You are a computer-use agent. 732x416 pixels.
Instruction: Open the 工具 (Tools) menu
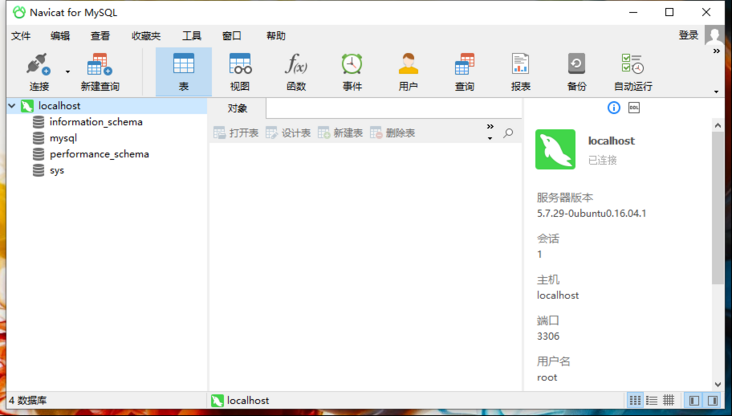tap(192, 36)
